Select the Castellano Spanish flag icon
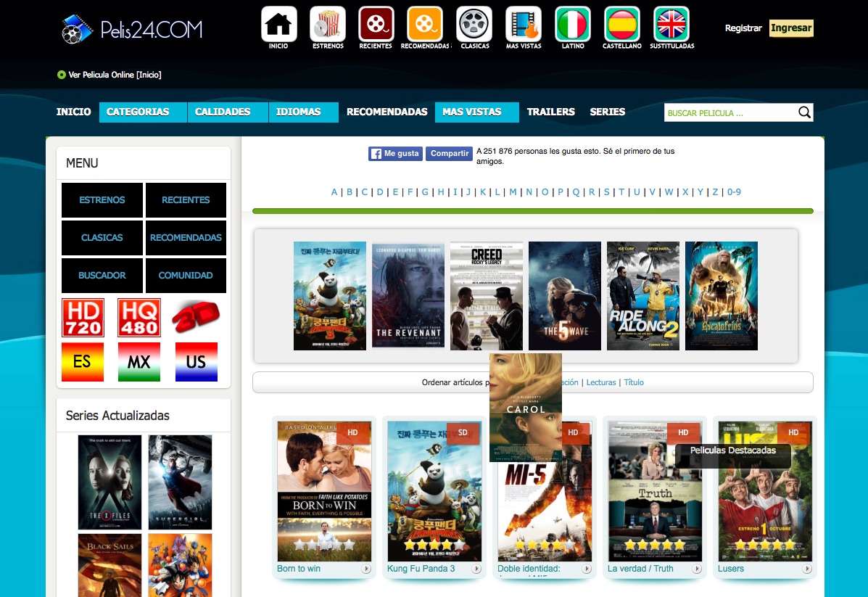Screen dimensions: 868x597 [622, 25]
